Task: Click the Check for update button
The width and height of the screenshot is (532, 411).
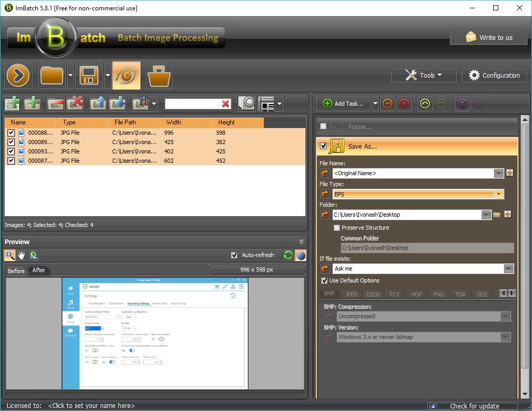Action: 474,406
